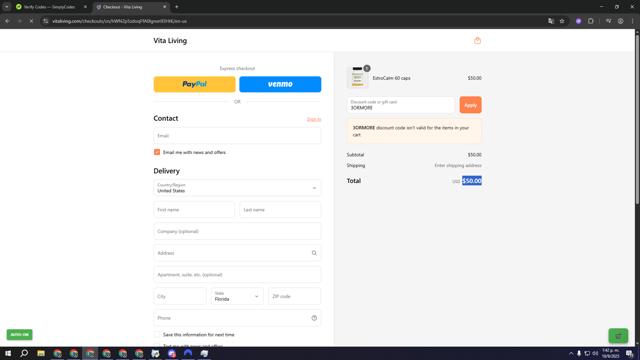This screenshot has height=360, width=640.
Task: Click the Enter shipping address text
Action: [458, 166]
